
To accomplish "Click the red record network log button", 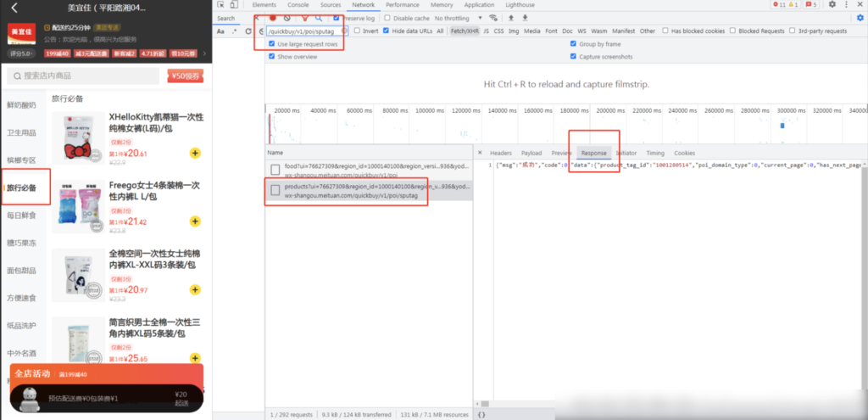I will [x=273, y=18].
